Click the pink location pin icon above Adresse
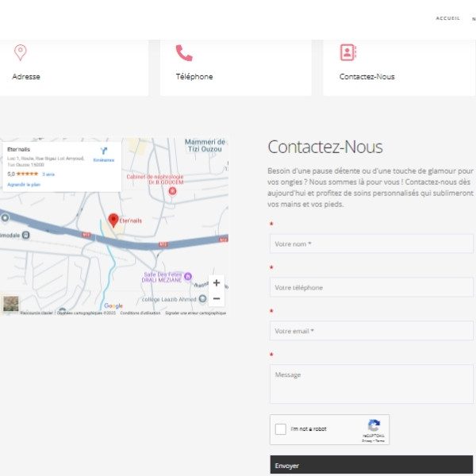Screen dimensions: 476x476 tap(21, 52)
